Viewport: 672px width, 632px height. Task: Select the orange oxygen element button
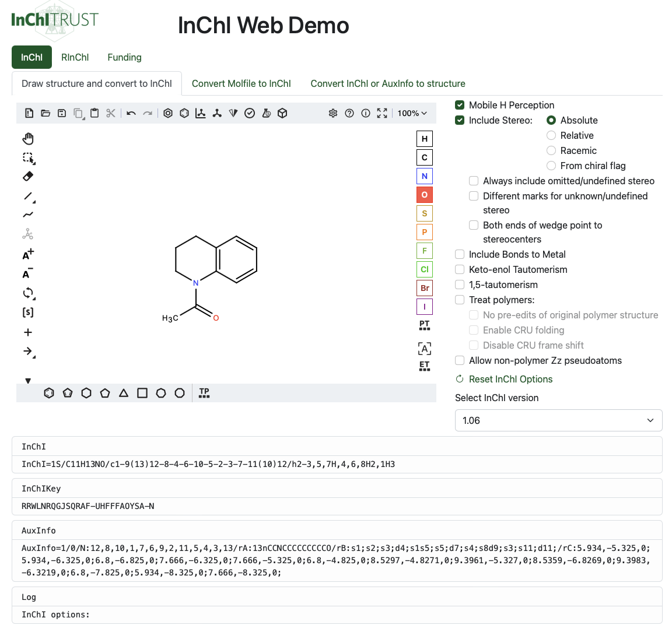[424, 194]
